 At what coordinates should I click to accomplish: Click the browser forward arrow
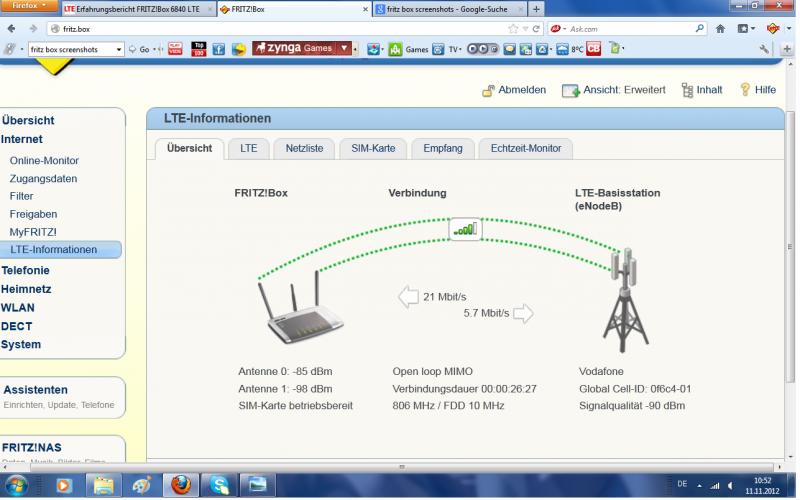tap(33, 29)
